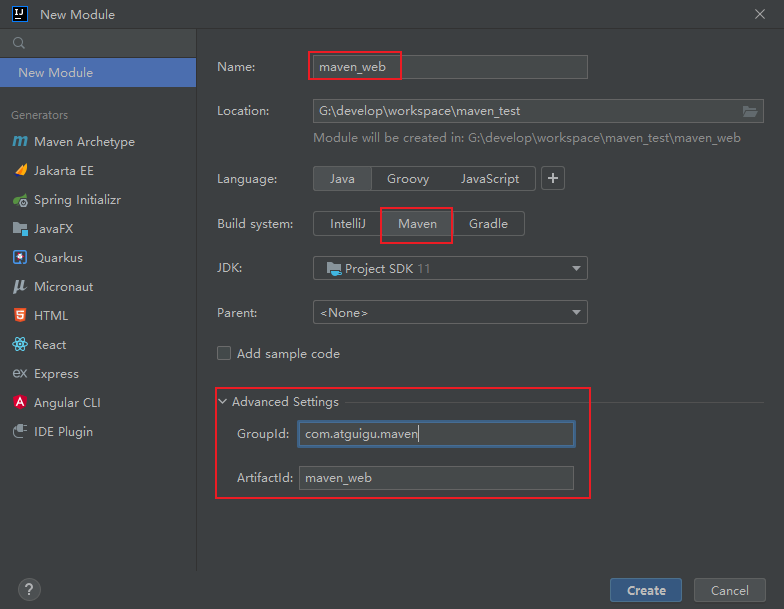Select Java as the language
Image resolution: width=784 pixels, height=609 pixels.
[x=342, y=178]
